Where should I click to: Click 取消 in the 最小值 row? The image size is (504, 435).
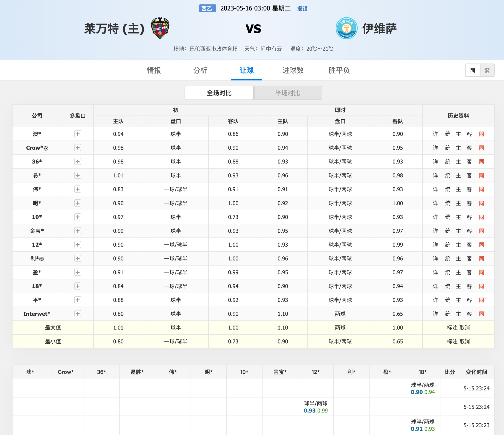[x=464, y=341]
